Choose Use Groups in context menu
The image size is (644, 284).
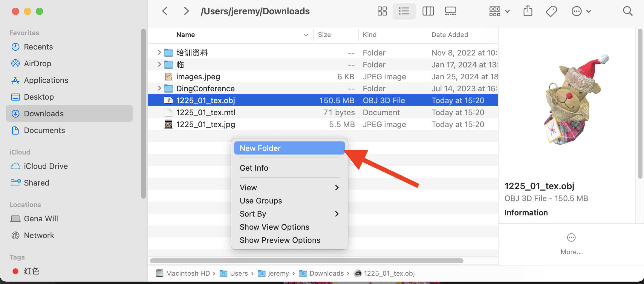(x=261, y=201)
